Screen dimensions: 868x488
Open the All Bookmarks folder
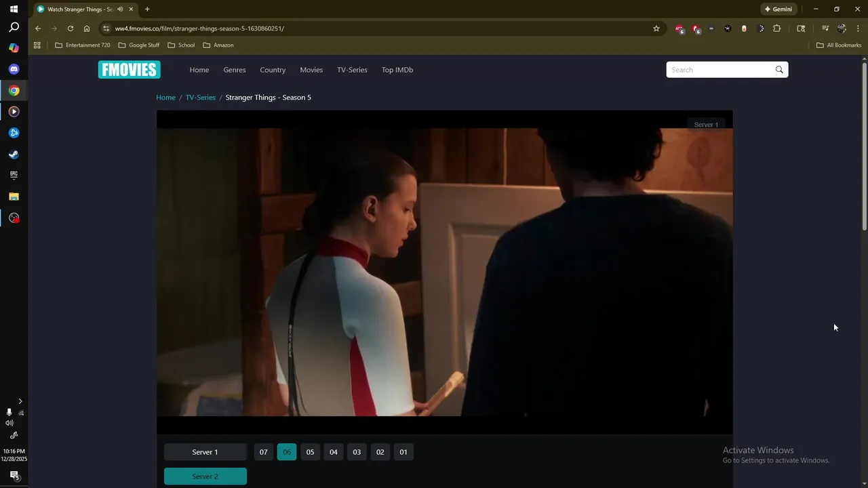pyautogui.click(x=839, y=45)
